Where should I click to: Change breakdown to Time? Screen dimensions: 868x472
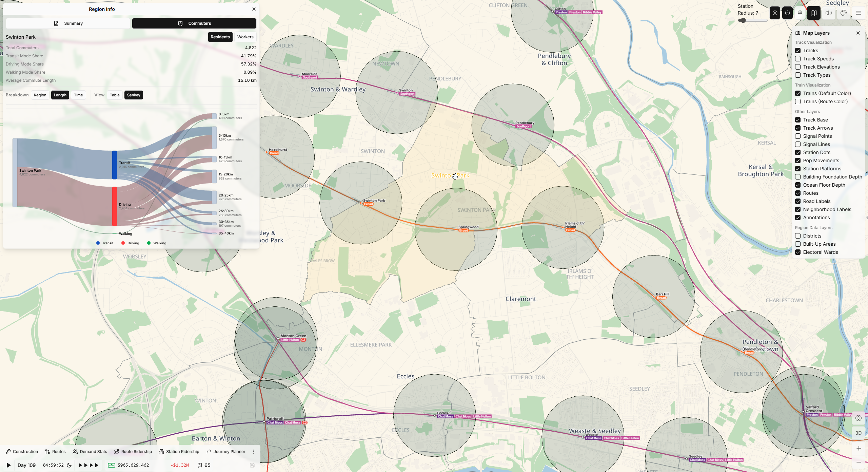pyautogui.click(x=78, y=95)
